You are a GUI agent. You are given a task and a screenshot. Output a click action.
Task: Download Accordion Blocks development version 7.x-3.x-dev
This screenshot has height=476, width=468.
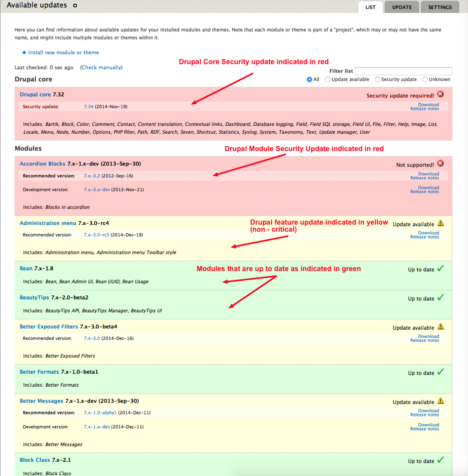click(428, 188)
